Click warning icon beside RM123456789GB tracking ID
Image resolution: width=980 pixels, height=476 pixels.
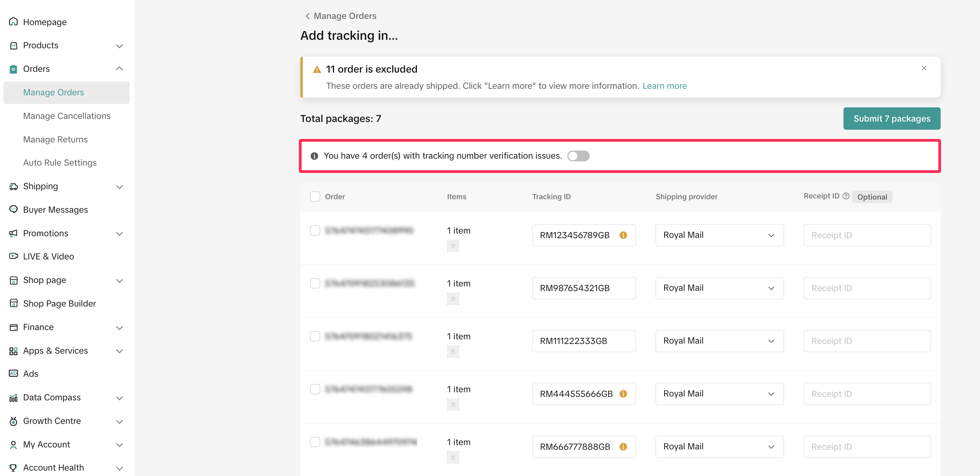623,235
